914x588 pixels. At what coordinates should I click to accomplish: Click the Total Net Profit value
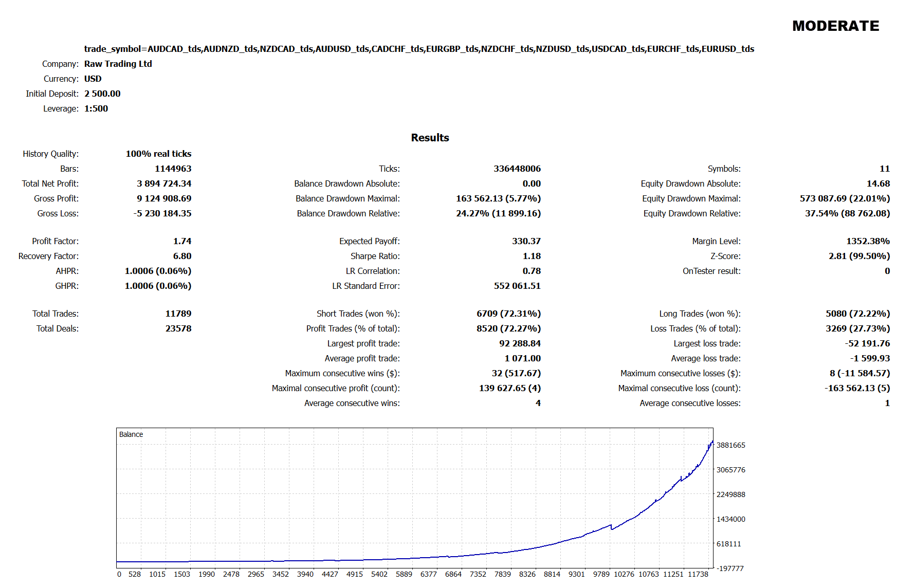pyautogui.click(x=164, y=183)
